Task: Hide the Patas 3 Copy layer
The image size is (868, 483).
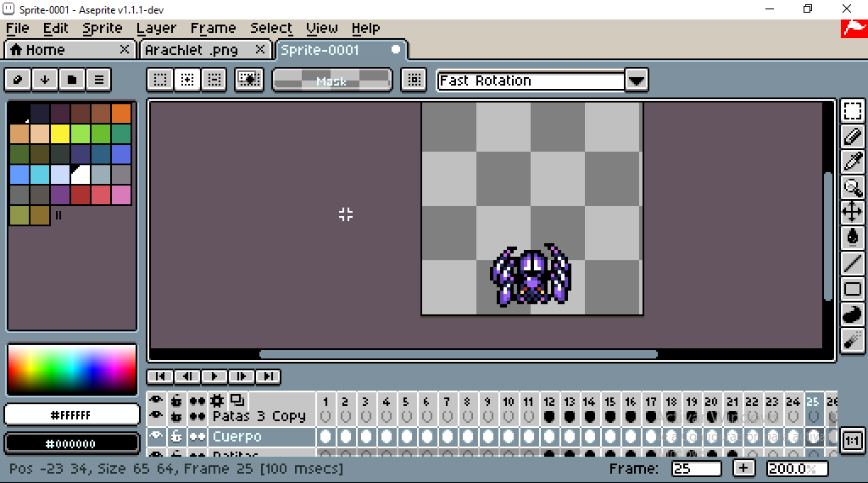Action: pos(156,415)
